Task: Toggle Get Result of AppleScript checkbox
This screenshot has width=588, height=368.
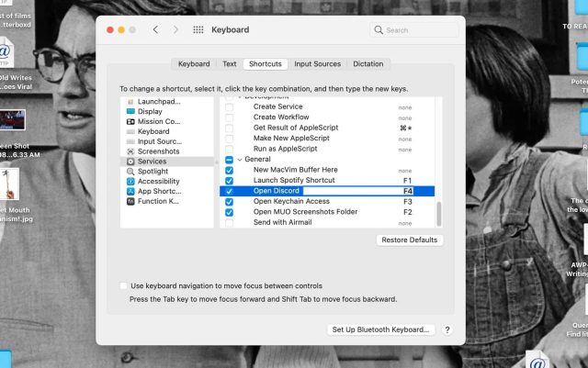Action: point(229,128)
